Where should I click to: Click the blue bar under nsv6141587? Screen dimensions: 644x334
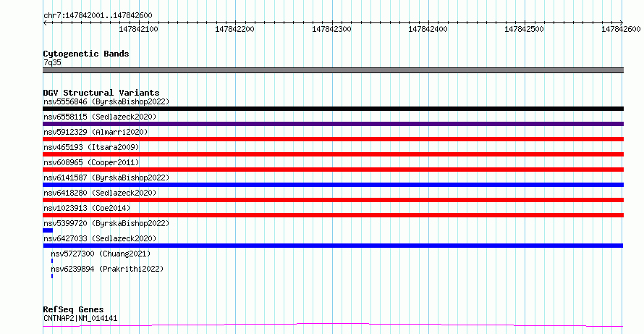[x=333, y=185]
